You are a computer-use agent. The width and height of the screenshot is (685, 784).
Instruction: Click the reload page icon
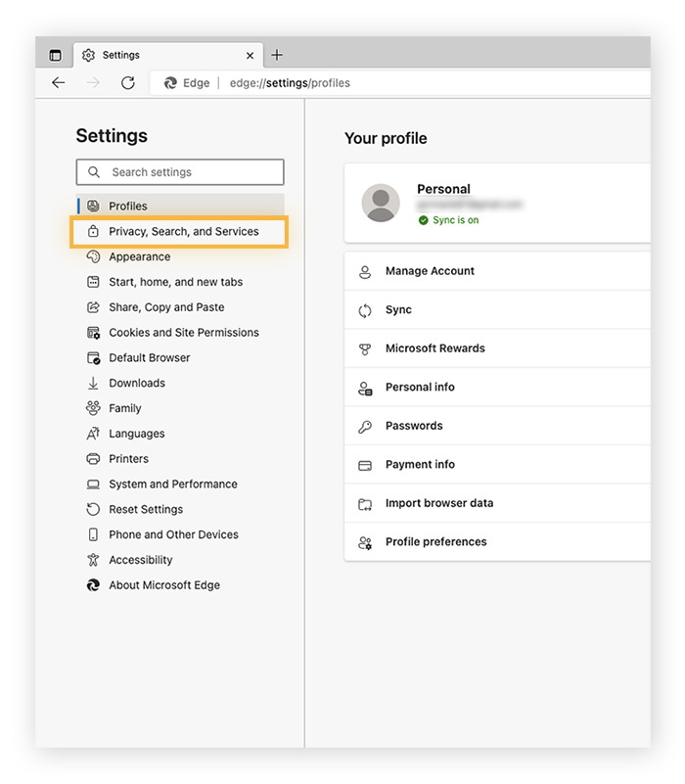(127, 83)
